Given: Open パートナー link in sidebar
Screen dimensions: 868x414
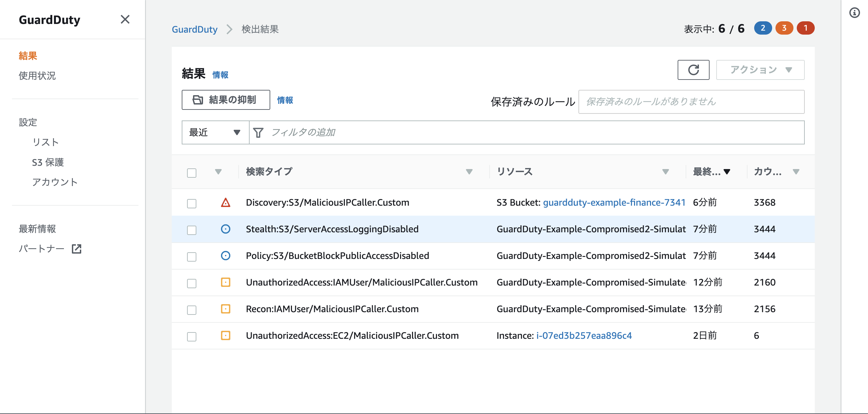Looking at the screenshot, I should point(42,249).
